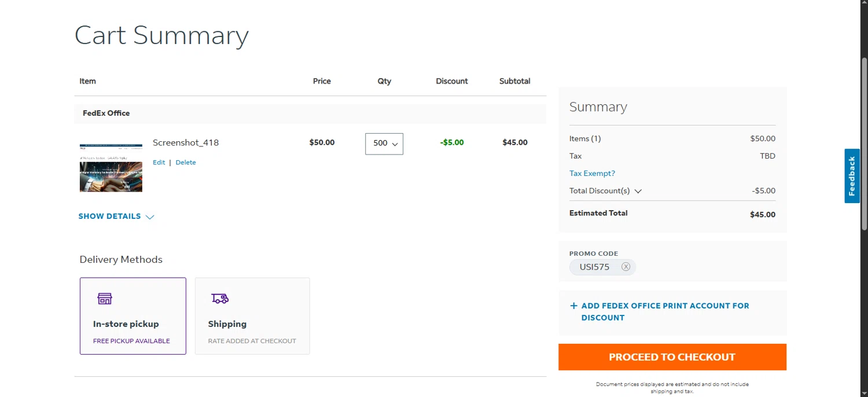Click the plus icon for print account
Viewport: 868px width, 397px height.
pos(573,306)
